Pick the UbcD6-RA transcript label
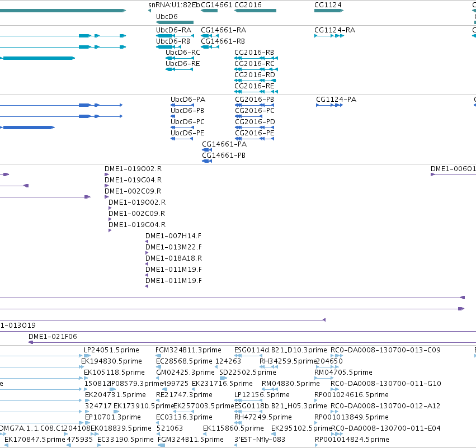The width and height of the screenshot is (476, 448). (173, 30)
